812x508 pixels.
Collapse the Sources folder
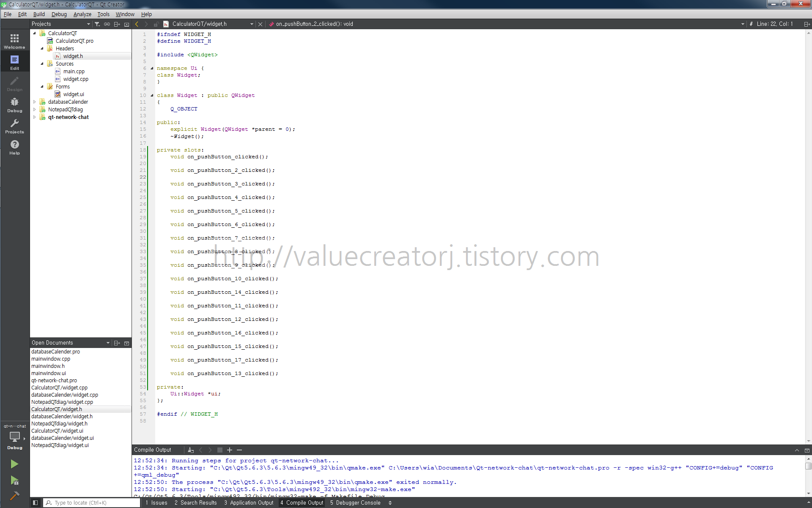(x=42, y=64)
